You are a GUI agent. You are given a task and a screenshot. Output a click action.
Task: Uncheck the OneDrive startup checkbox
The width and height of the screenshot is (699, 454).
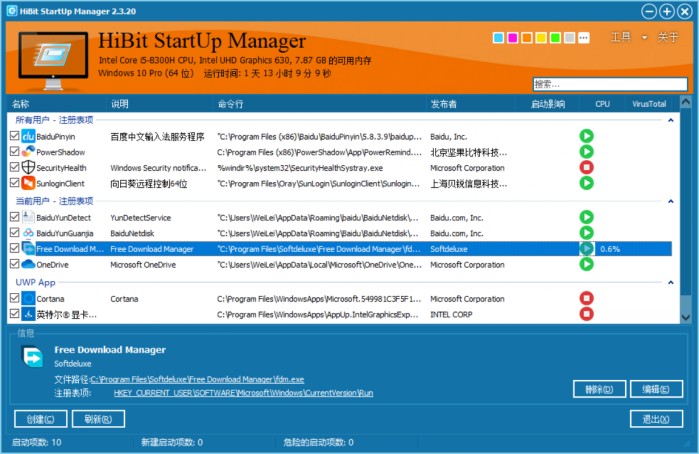point(14,264)
